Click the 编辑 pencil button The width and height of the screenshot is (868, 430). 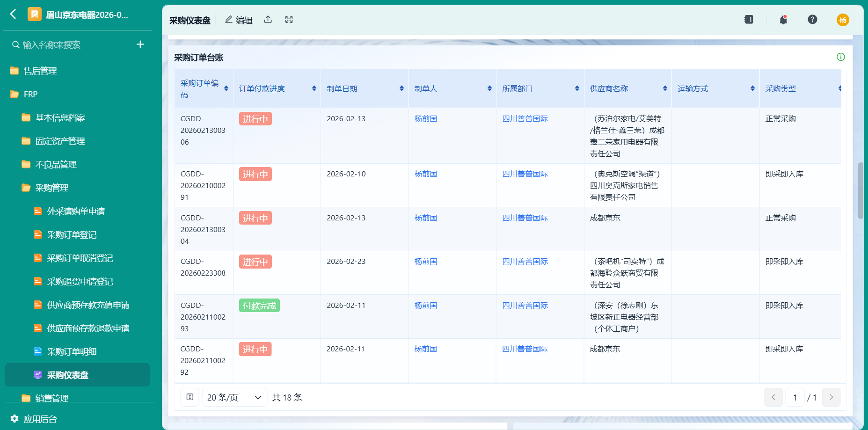coord(239,20)
